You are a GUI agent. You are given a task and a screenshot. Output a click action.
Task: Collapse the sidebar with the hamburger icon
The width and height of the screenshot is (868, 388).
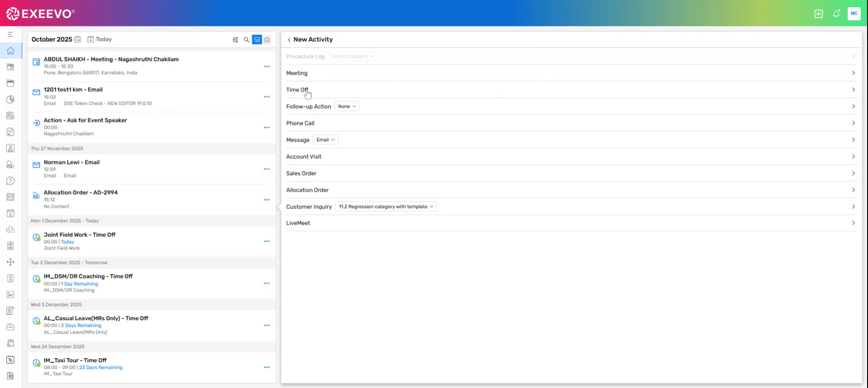coord(10,34)
